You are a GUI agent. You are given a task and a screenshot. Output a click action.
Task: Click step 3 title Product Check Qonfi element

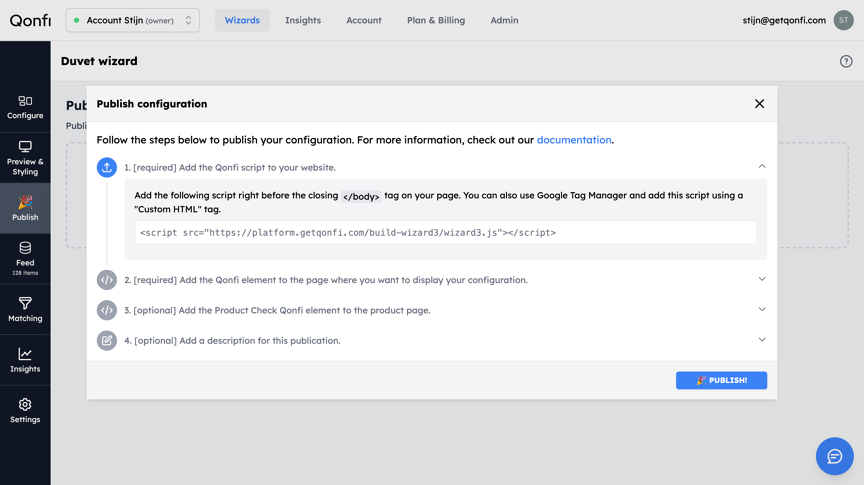point(277,310)
